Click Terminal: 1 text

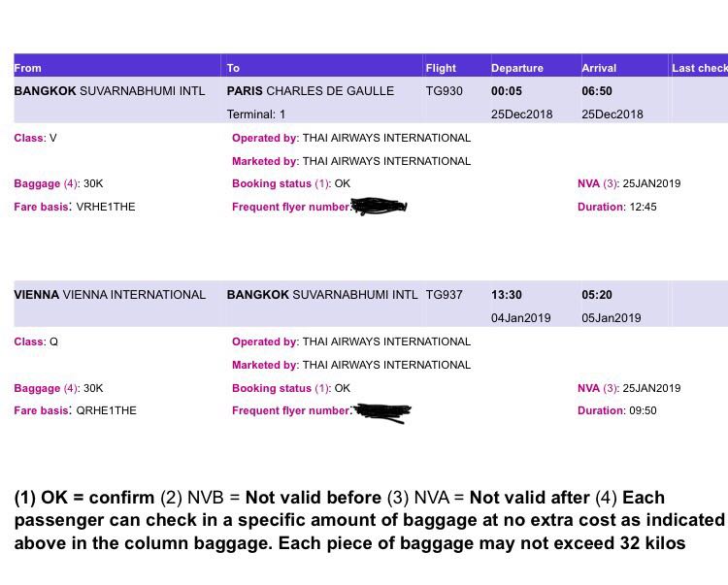[x=256, y=114]
